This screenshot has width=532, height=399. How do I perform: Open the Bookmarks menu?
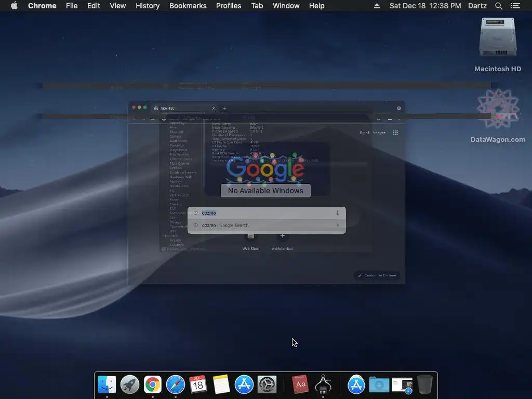(188, 6)
